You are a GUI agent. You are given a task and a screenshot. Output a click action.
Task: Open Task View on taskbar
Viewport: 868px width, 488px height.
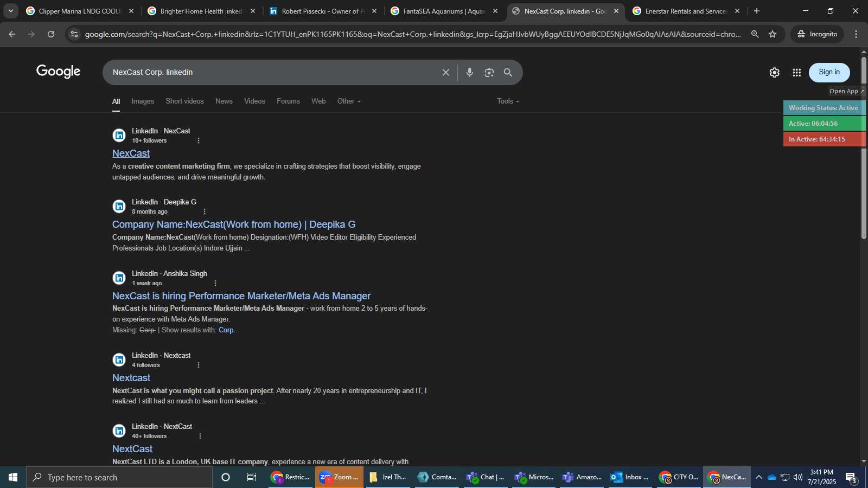(252, 477)
